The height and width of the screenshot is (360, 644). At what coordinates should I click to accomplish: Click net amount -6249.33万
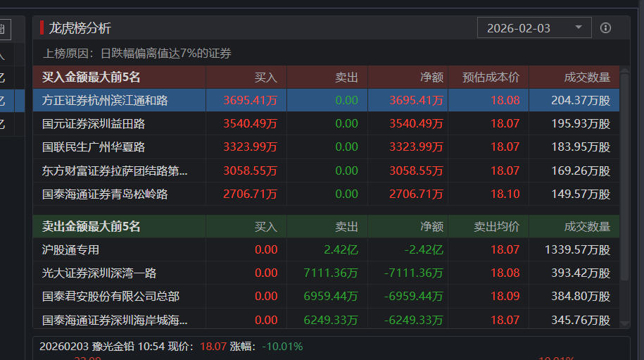414,320
